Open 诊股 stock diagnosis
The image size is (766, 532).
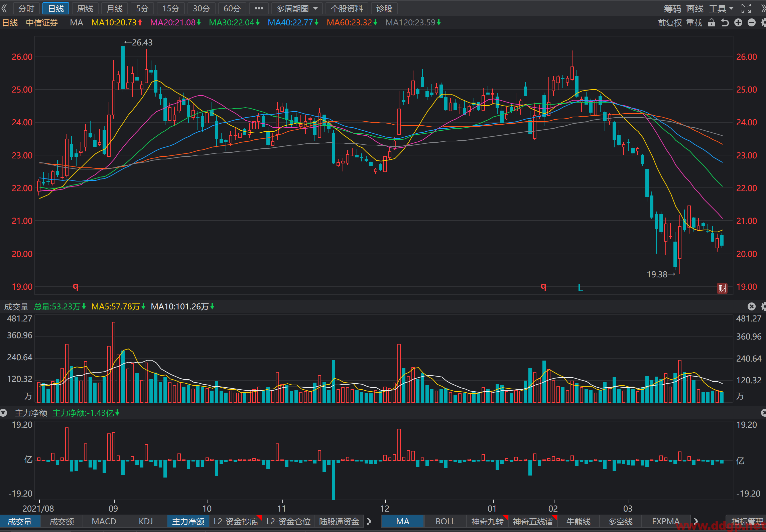coord(384,8)
